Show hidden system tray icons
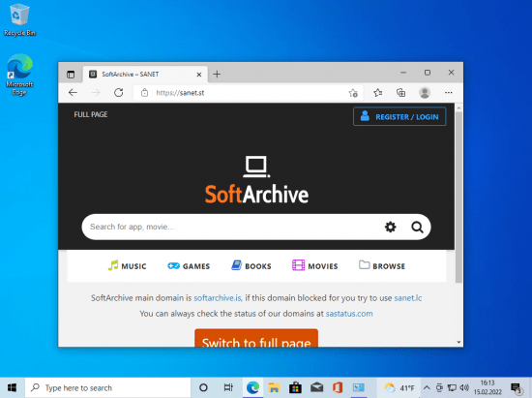The height and width of the screenshot is (398, 532). tap(427, 387)
